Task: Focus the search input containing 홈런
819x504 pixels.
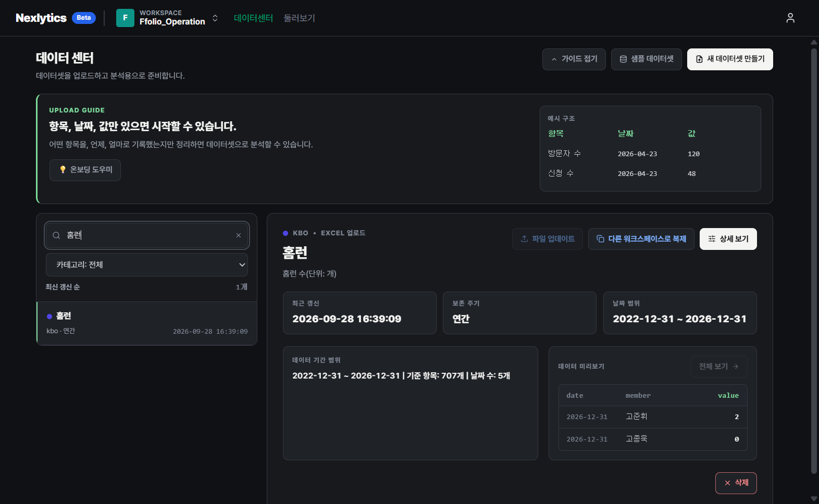Action: coord(147,235)
